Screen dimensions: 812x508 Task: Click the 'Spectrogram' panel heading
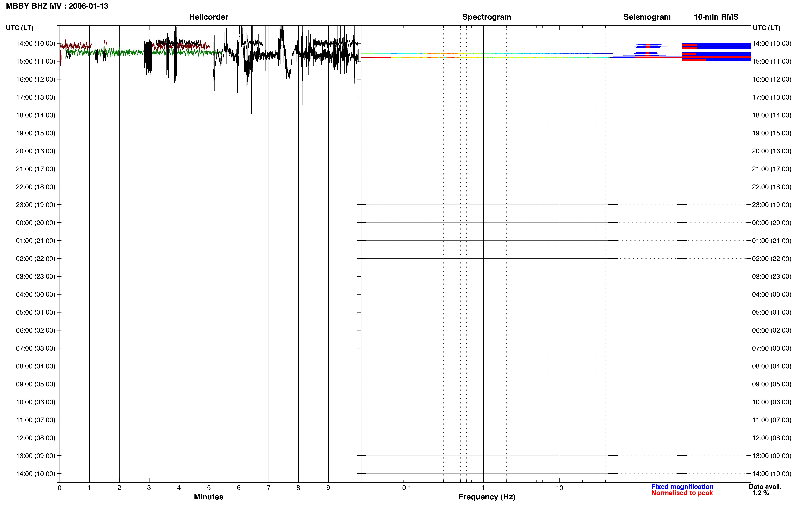487,17
